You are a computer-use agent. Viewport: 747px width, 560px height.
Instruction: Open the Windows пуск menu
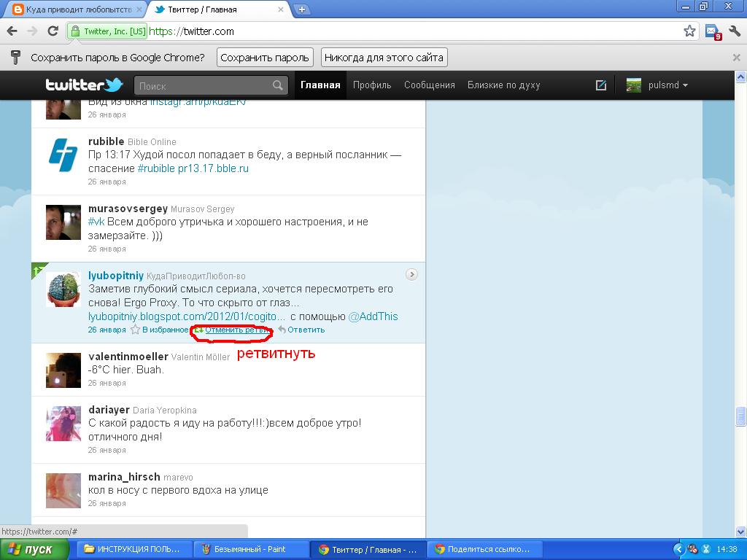[34, 549]
